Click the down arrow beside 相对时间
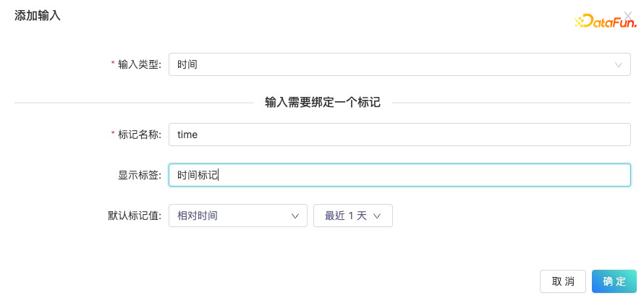The height and width of the screenshot is (298, 644). [x=295, y=216]
